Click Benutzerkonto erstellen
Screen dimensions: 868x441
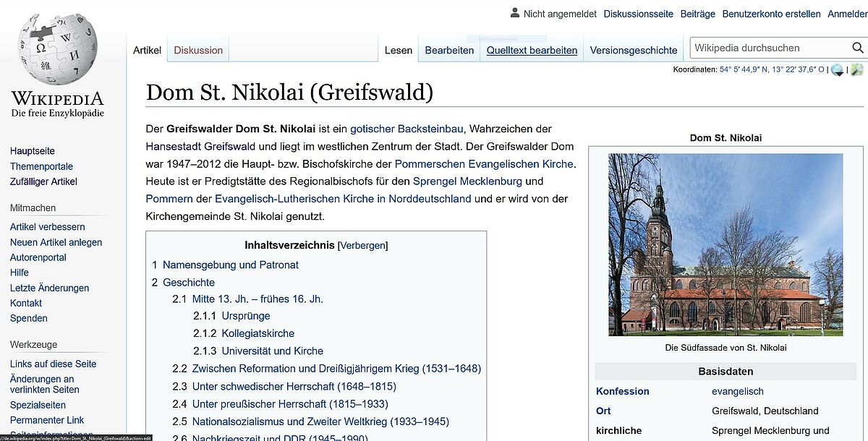(772, 14)
